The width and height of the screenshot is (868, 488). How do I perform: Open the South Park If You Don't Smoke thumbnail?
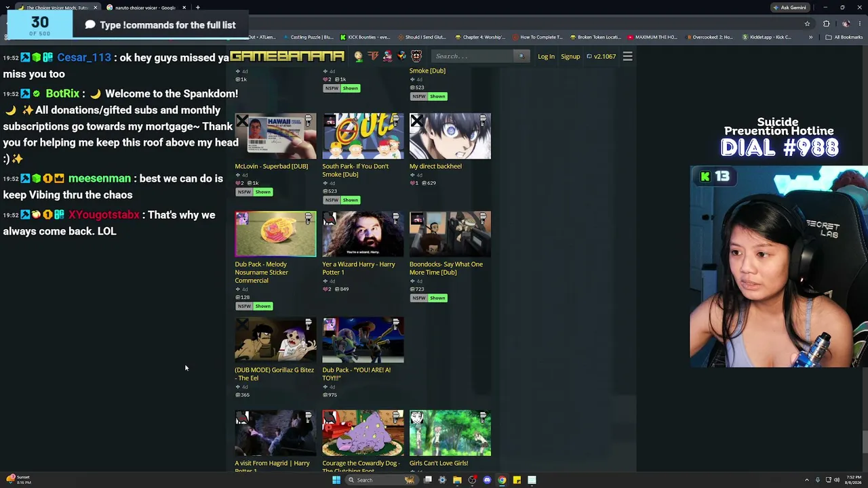point(363,136)
